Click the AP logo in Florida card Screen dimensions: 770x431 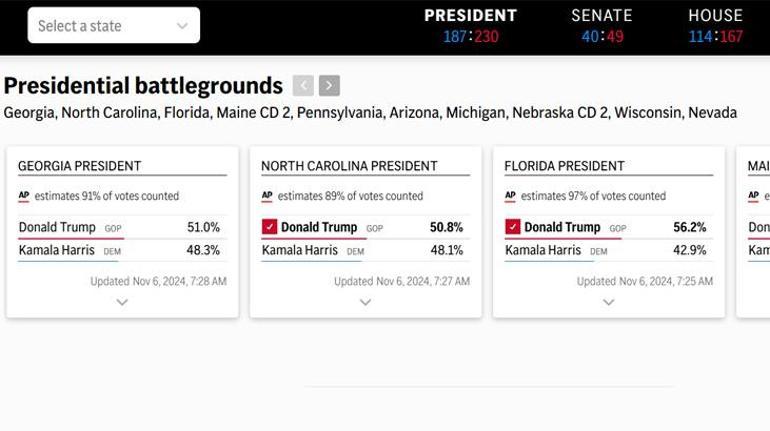coord(510,196)
